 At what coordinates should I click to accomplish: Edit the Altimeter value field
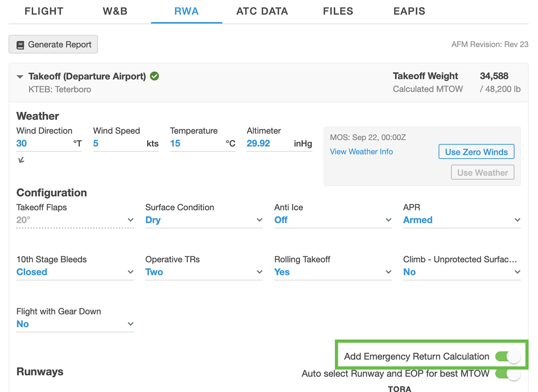pos(269,144)
